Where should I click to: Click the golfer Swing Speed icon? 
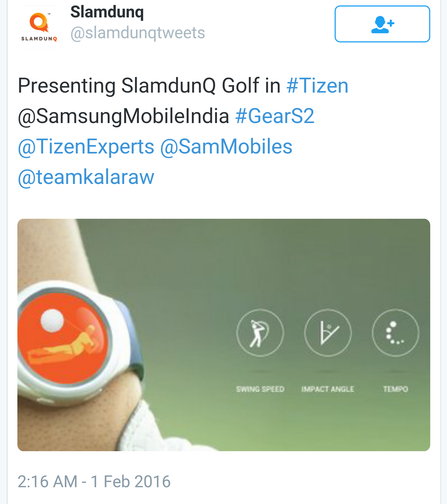click(x=260, y=333)
